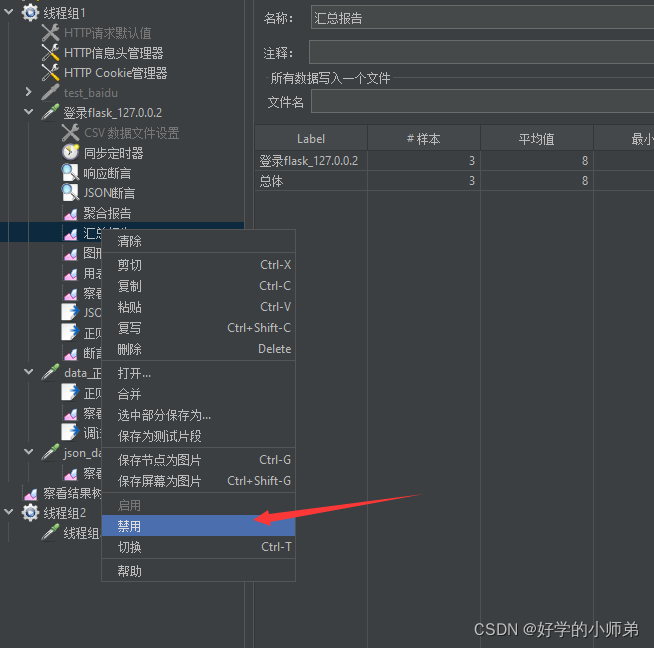The height and width of the screenshot is (648, 654).
Task: Select the 聚合报告 tree item
Action: coord(107,213)
